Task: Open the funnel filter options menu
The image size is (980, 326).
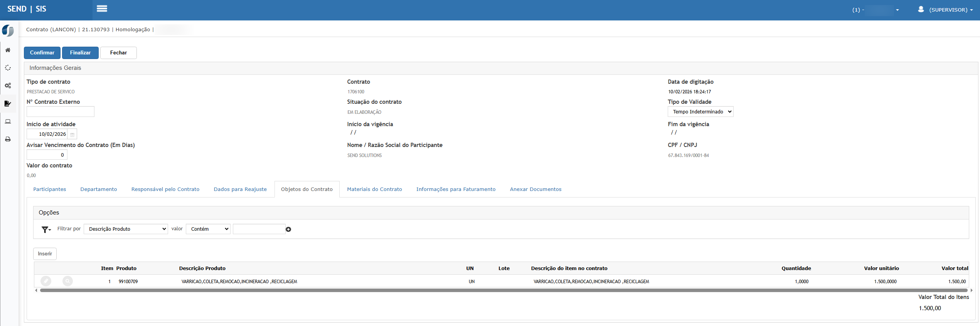Action: click(x=46, y=230)
